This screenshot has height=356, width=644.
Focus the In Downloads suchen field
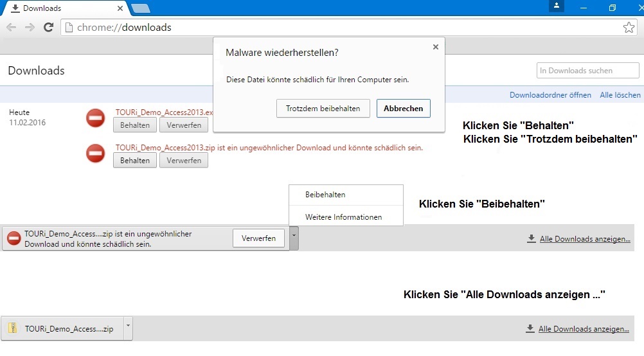click(x=587, y=71)
